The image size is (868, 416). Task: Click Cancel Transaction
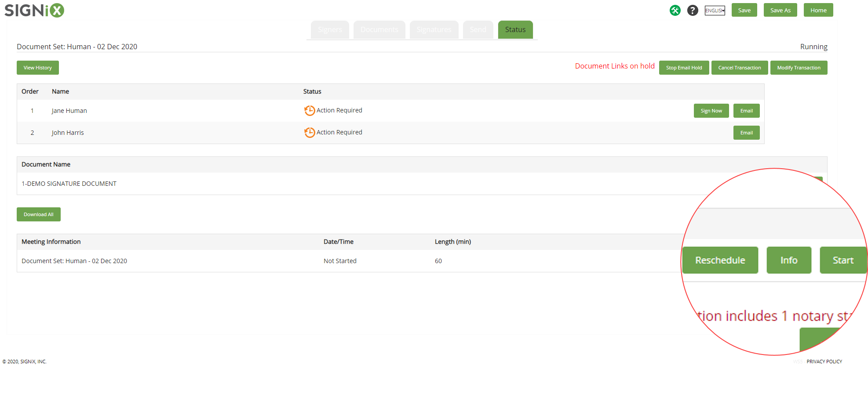(739, 68)
